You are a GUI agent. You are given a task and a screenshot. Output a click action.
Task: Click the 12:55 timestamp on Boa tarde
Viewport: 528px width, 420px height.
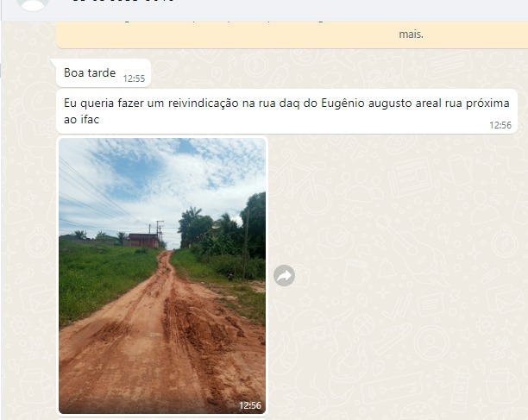[134, 78]
